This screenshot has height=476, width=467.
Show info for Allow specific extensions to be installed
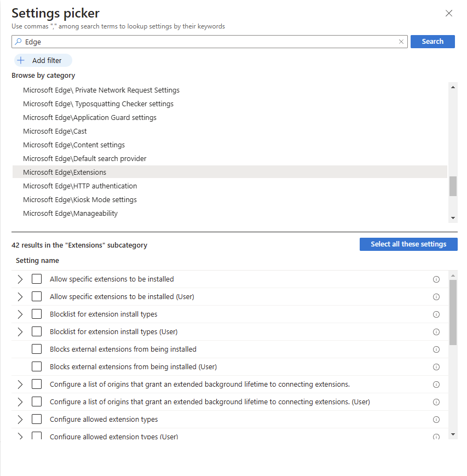436,279
